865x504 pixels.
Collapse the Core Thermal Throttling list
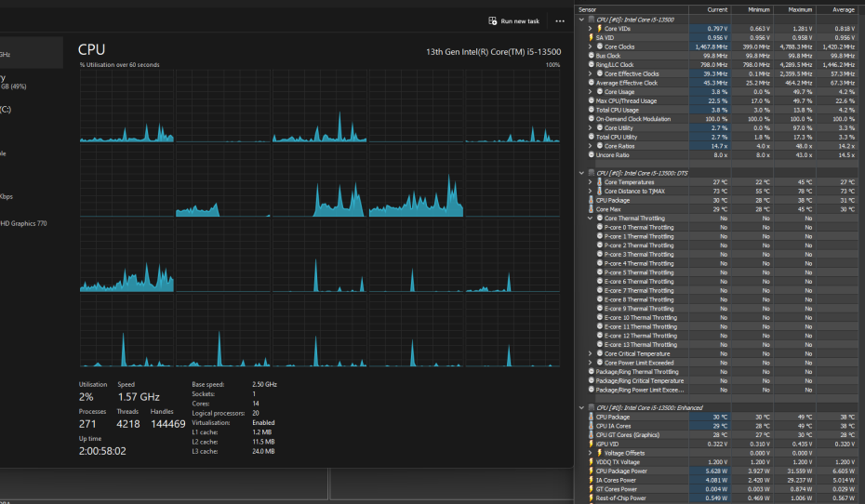tap(590, 219)
